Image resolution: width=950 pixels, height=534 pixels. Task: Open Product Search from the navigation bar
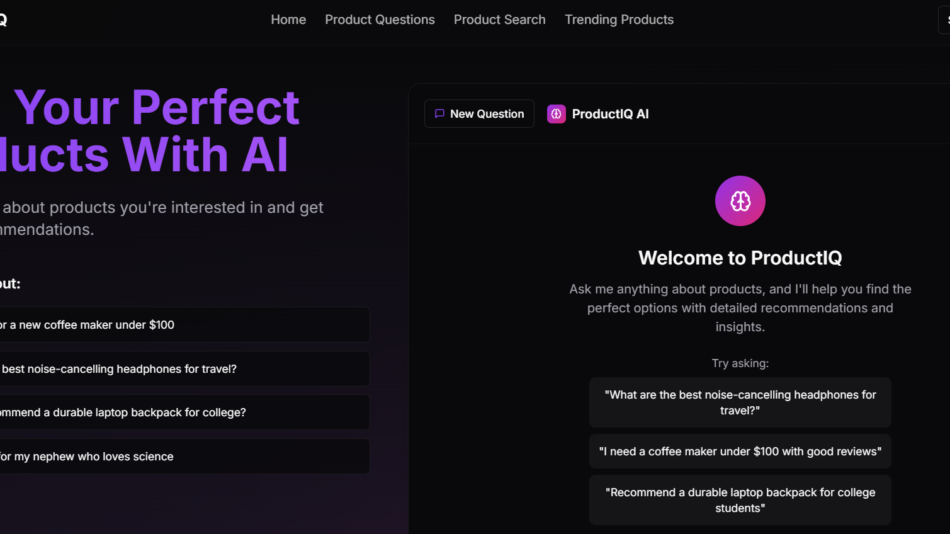pyautogui.click(x=500, y=20)
